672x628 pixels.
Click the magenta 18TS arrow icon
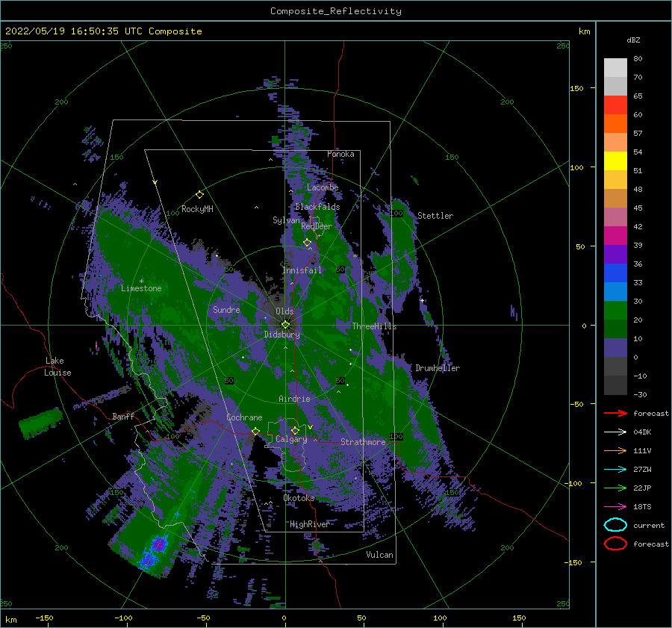tap(615, 506)
